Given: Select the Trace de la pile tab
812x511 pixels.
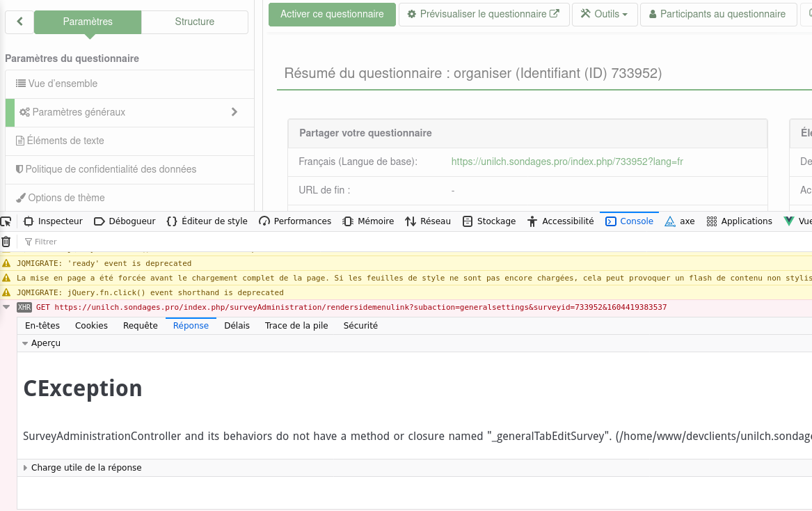Looking at the screenshot, I should click(x=296, y=326).
